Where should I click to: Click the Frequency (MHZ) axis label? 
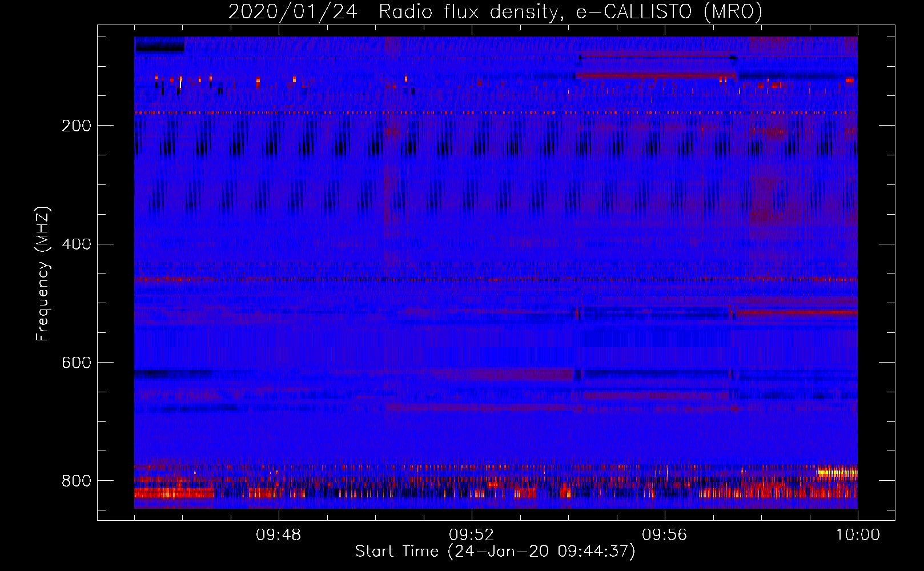(x=43, y=274)
